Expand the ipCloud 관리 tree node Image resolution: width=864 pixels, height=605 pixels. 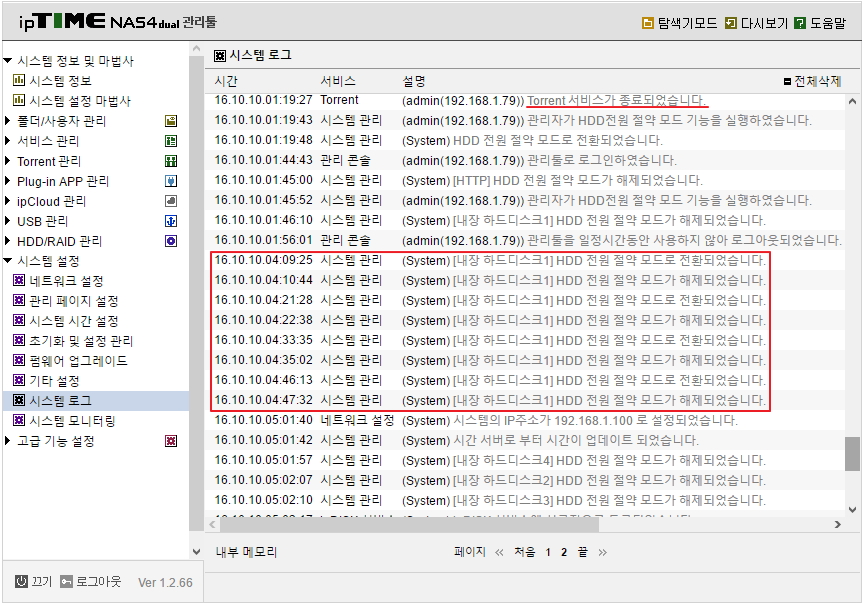coord(8,201)
